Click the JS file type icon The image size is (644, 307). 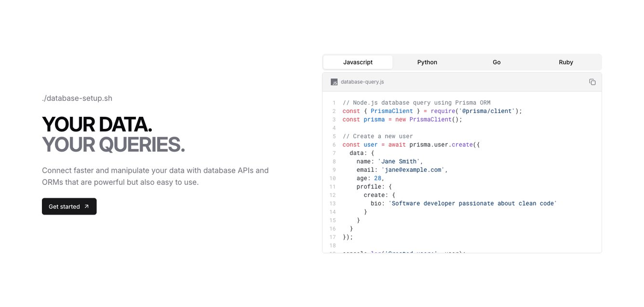[334, 82]
